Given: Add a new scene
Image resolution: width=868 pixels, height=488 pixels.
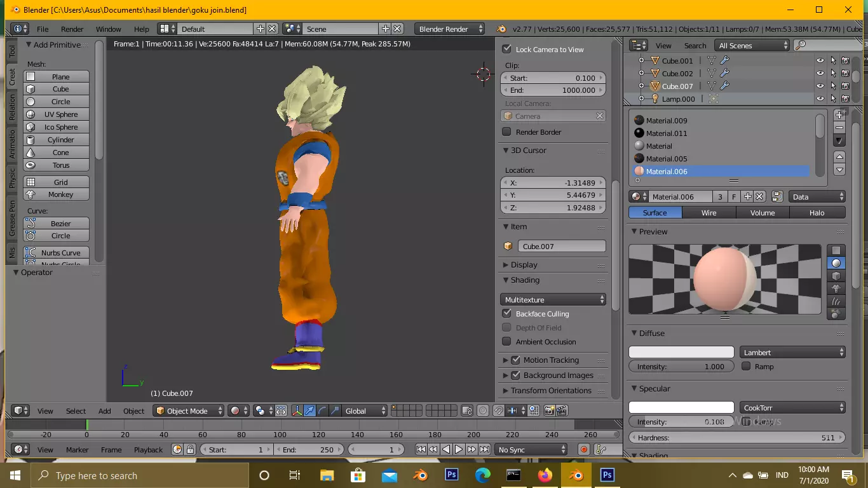Looking at the screenshot, I should pyautogui.click(x=385, y=29).
